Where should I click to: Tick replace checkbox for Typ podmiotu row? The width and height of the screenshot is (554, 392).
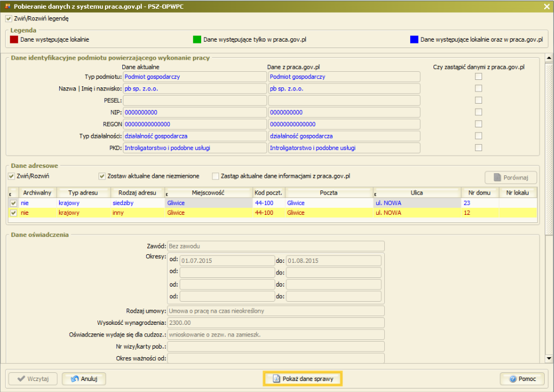point(479,76)
